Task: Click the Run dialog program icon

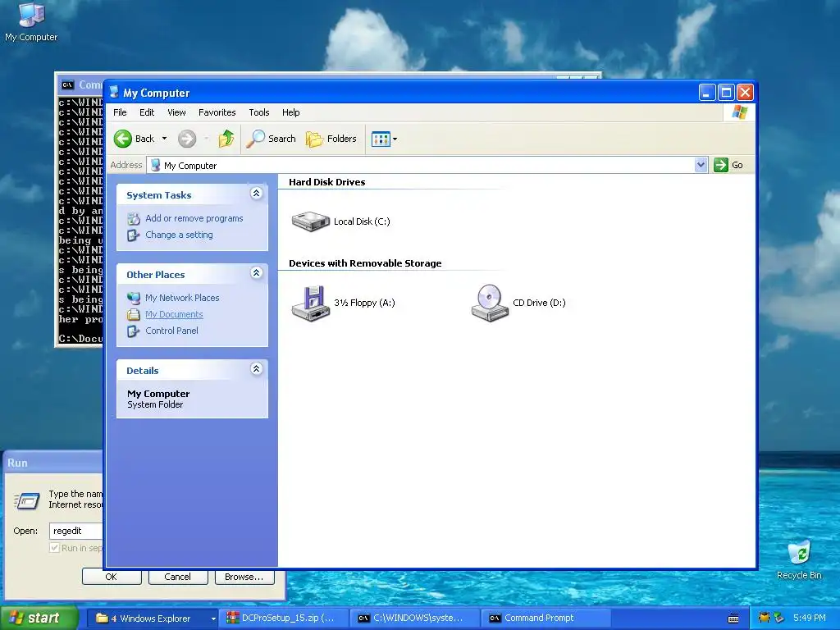Action: pyautogui.click(x=27, y=500)
